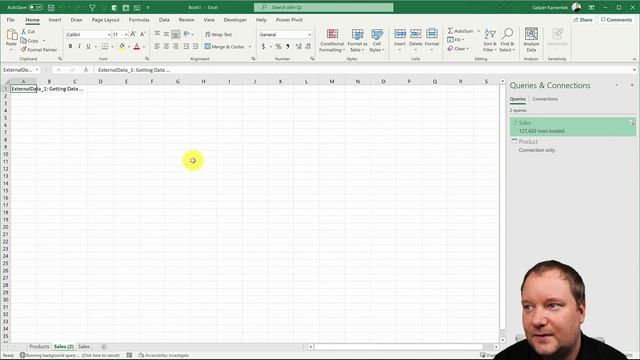Click the Accounting dollar format icon
Viewport: 640px width, 360px height.
(264, 47)
